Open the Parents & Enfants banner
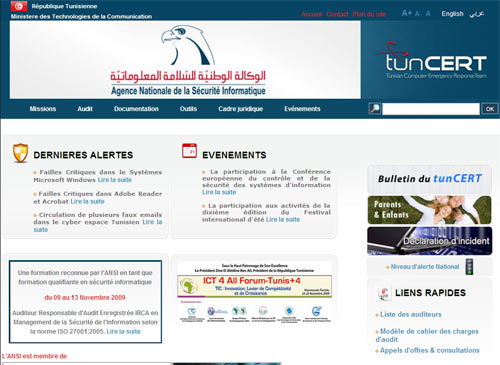The image size is (500, 365). (x=429, y=210)
